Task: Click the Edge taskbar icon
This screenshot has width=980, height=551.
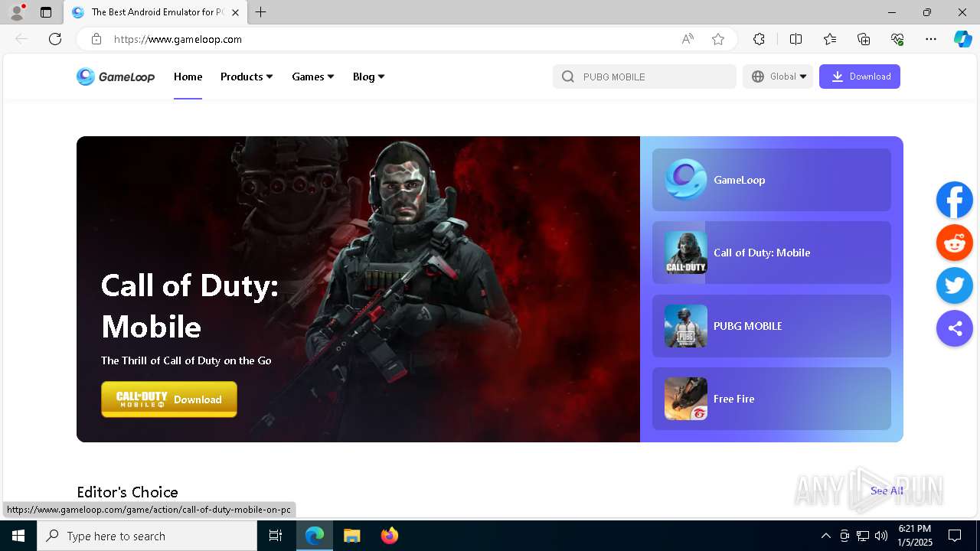Action: 315,536
